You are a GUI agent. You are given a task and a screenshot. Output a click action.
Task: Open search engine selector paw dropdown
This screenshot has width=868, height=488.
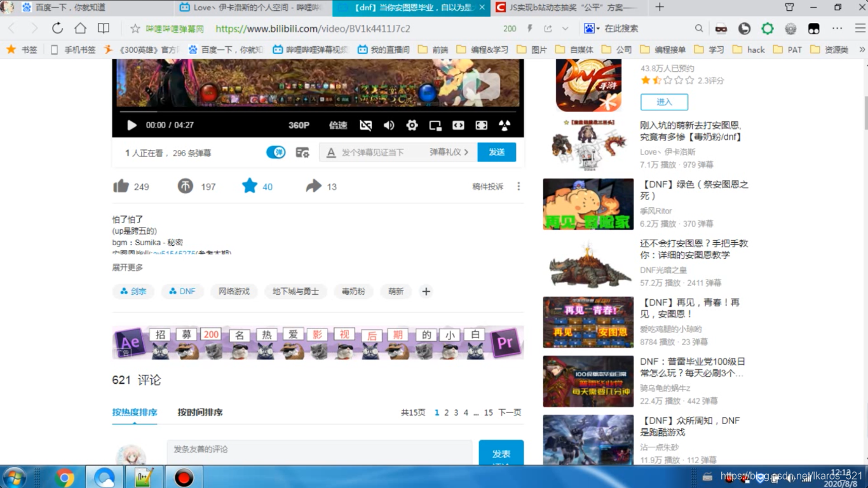click(x=592, y=29)
